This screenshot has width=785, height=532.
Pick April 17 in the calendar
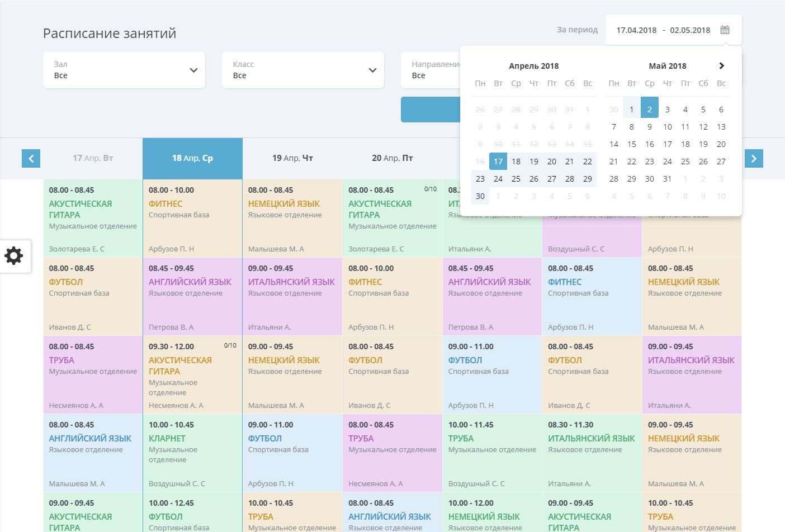coord(498,161)
